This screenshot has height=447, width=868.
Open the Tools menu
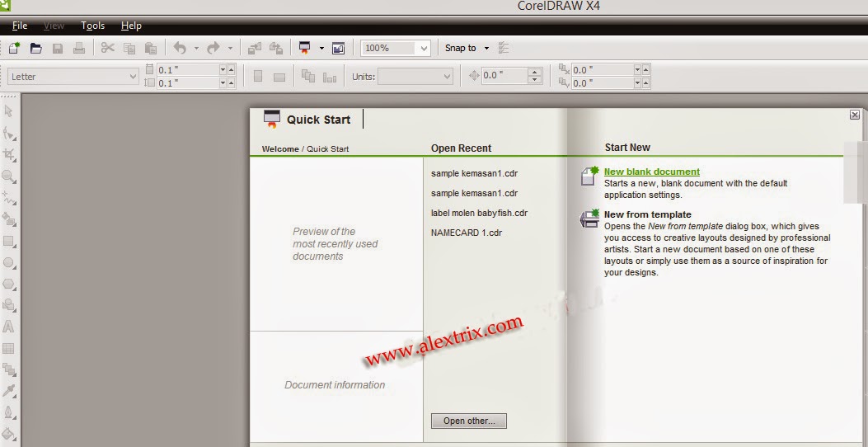pos(92,26)
